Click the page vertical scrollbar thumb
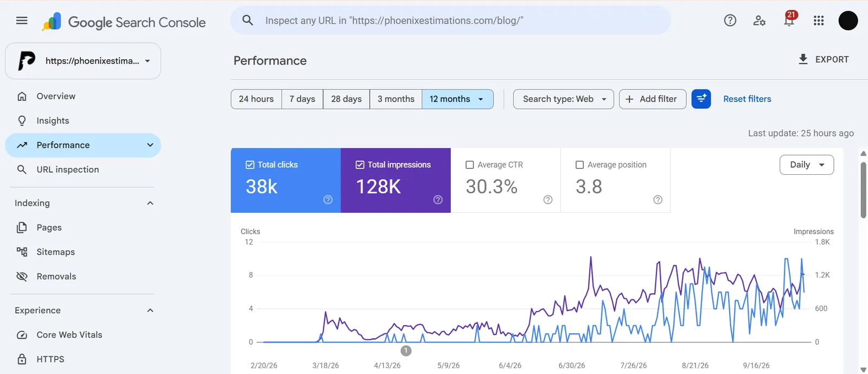Screen dimensions: 868x374 coord(863,190)
